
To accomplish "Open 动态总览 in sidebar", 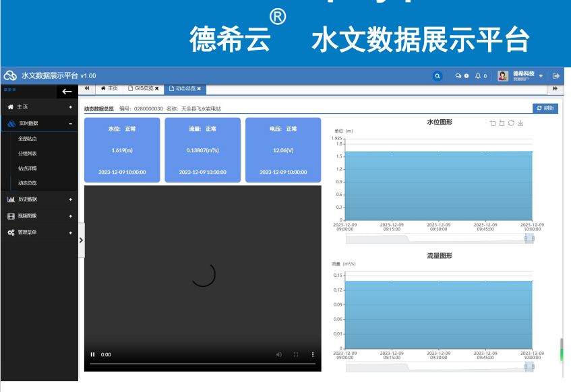I will pyautogui.click(x=28, y=183).
